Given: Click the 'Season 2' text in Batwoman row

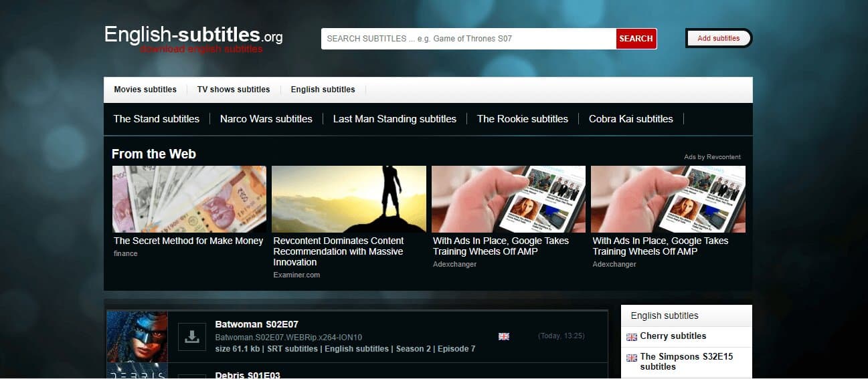Looking at the screenshot, I should coord(413,349).
